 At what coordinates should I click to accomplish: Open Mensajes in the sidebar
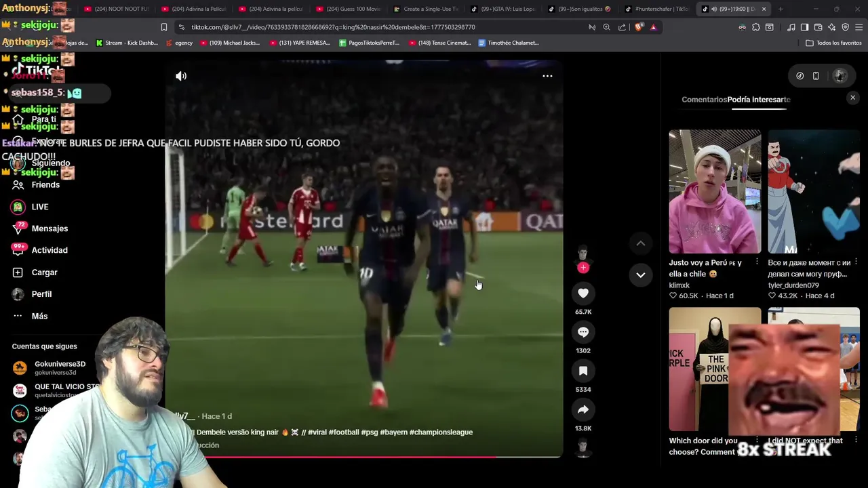(x=50, y=228)
